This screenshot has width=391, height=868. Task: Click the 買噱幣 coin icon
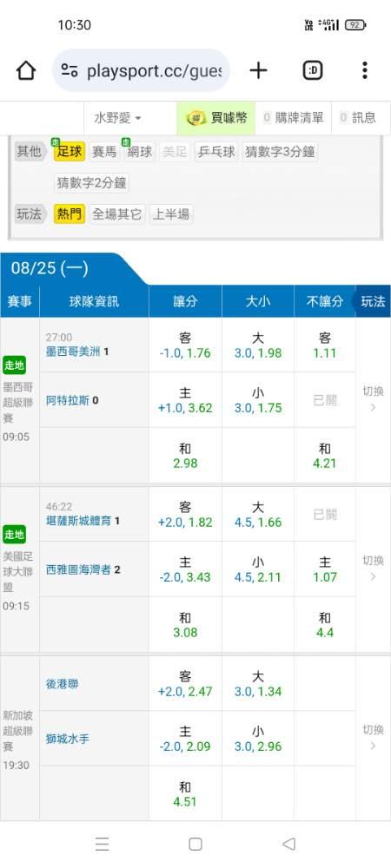(x=196, y=118)
